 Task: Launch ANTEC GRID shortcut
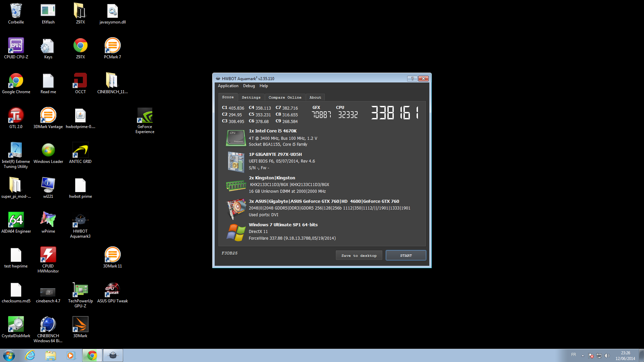(x=80, y=153)
